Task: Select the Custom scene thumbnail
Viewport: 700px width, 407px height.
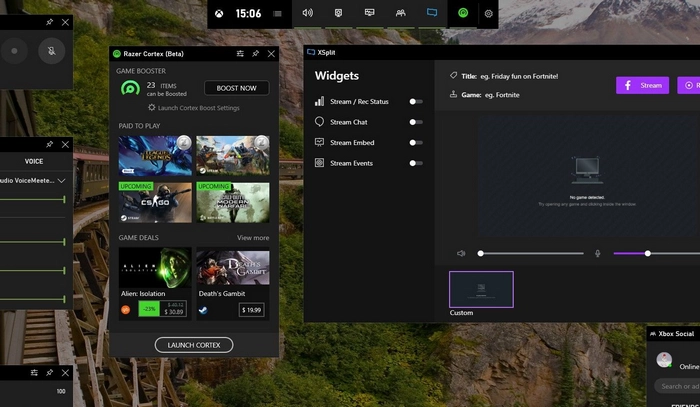Action: (481, 289)
